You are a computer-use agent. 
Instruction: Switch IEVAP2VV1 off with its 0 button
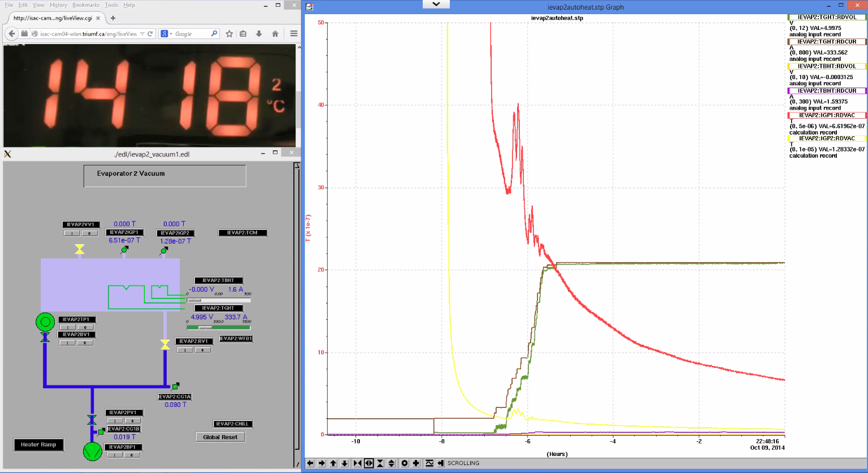tap(89, 233)
